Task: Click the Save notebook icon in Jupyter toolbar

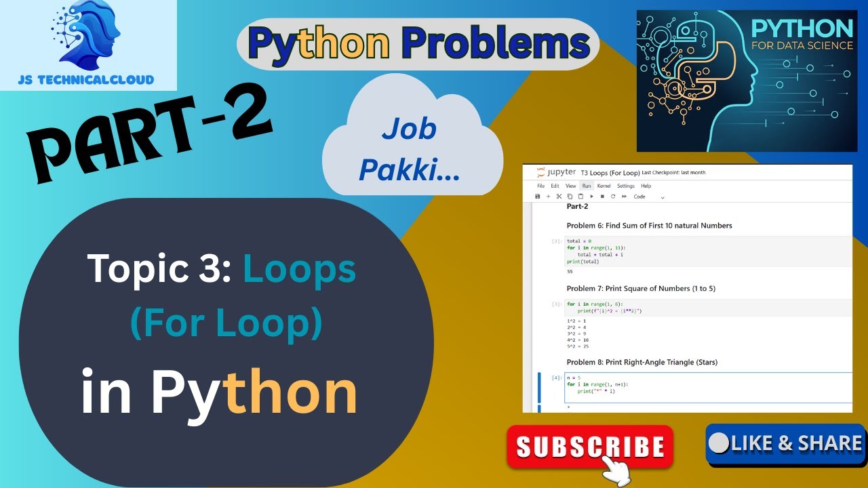Action: 538,197
